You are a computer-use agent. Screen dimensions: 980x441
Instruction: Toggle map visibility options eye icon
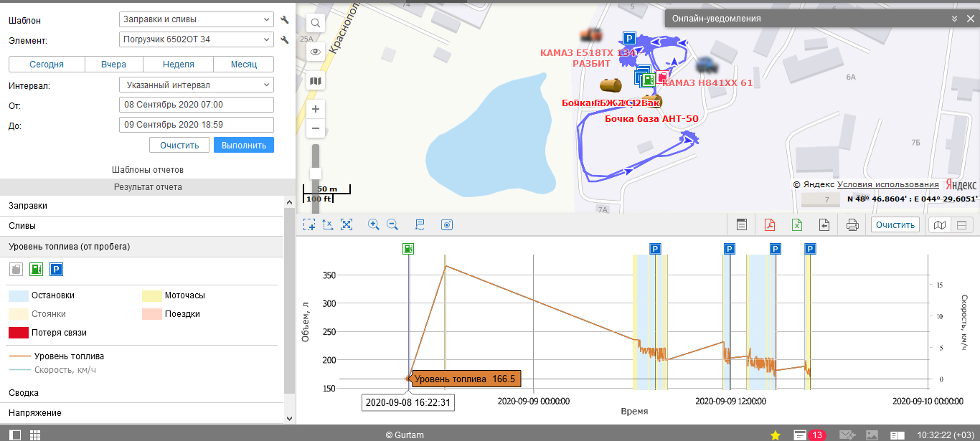click(x=316, y=52)
